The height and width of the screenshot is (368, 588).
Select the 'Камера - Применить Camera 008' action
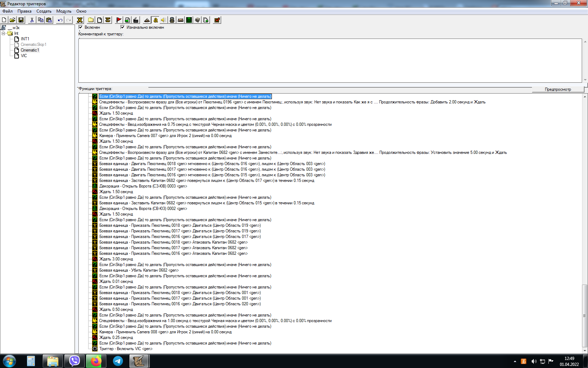coord(165,332)
